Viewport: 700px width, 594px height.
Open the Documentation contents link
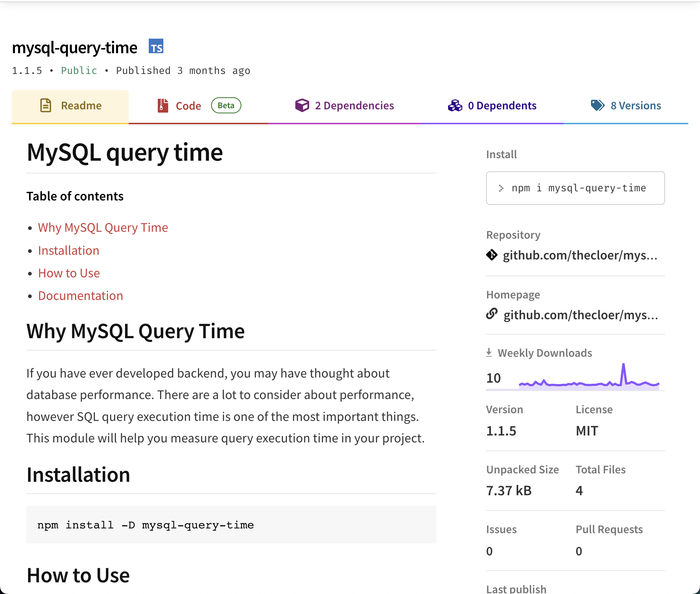point(81,296)
